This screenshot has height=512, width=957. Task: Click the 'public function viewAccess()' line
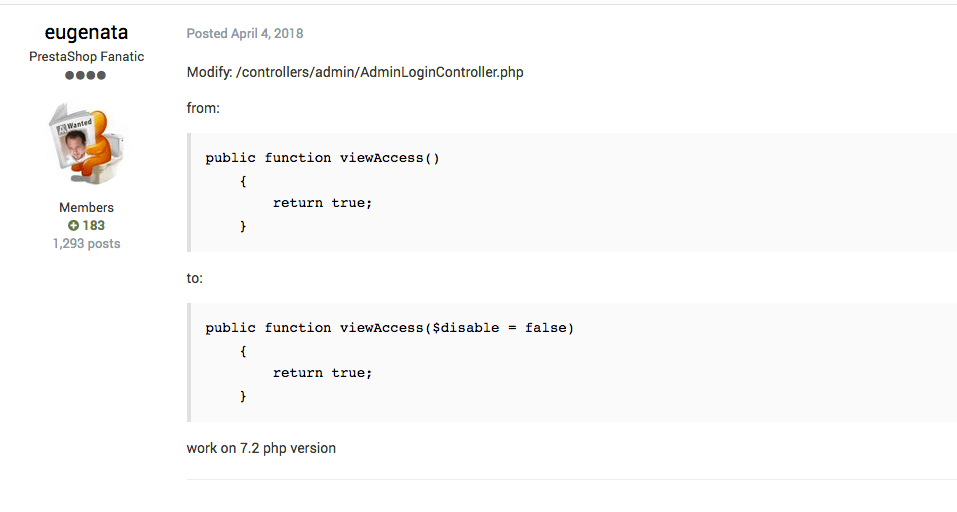(x=322, y=158)
